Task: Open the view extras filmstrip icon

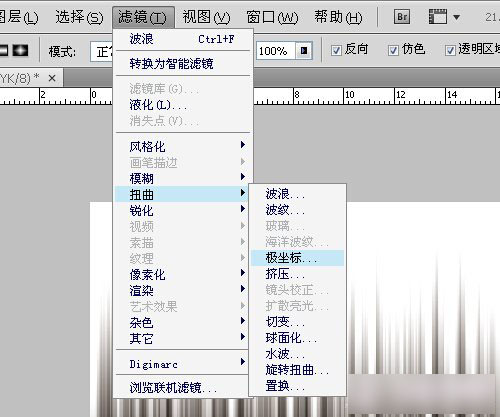Action: 438,16
